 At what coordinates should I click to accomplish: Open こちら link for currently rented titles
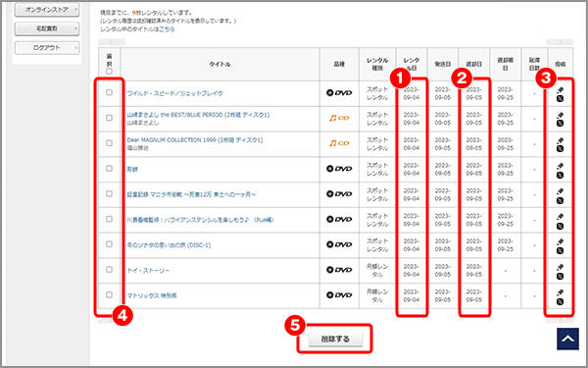[167, 29]
